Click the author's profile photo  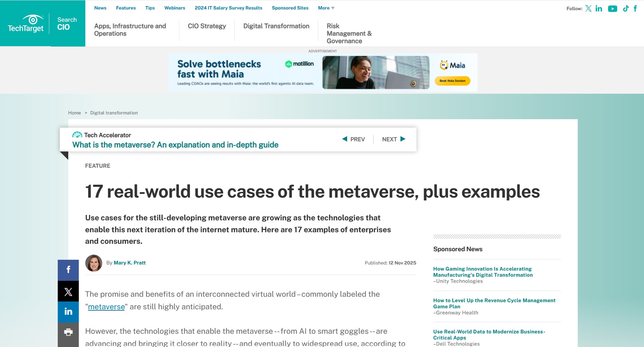pyautogui.click(x=94, y=263)
